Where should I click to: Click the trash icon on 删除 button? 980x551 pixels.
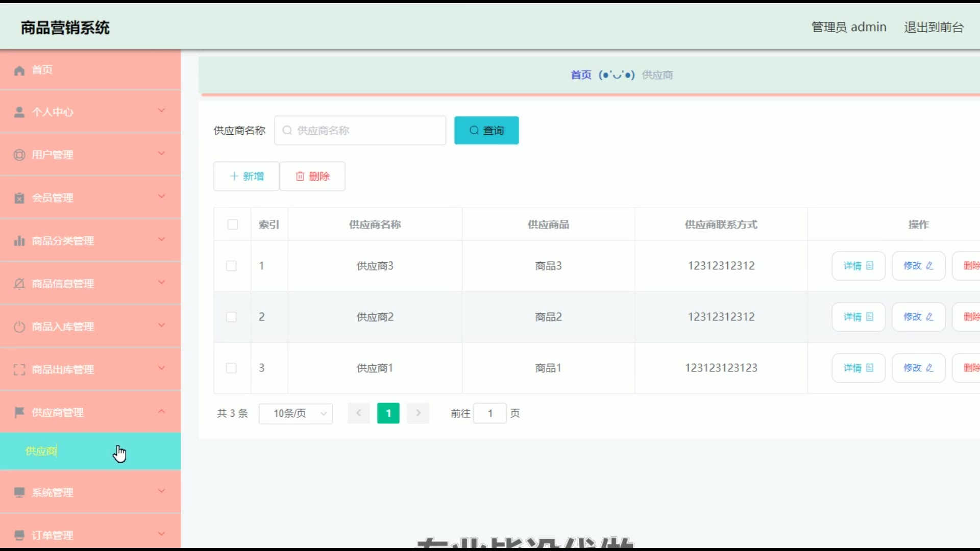(x=300, y=177)
